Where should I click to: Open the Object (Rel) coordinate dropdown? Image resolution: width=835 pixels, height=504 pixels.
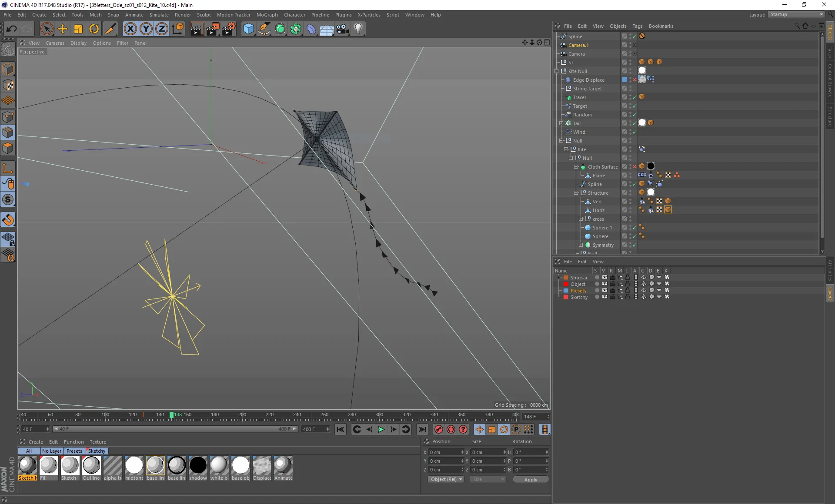(446, 479)
